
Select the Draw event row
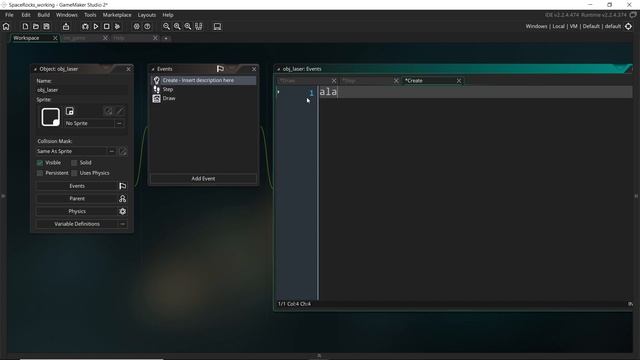click(x=204, y=98)
